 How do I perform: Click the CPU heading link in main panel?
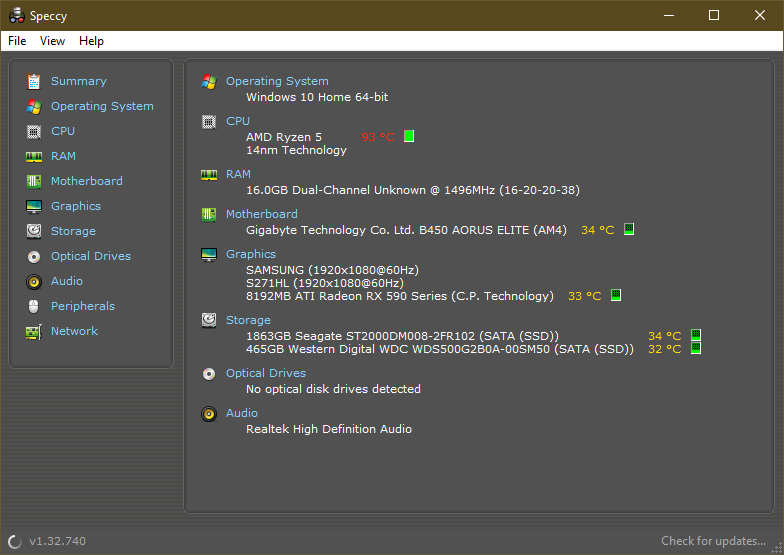(238, 121)
